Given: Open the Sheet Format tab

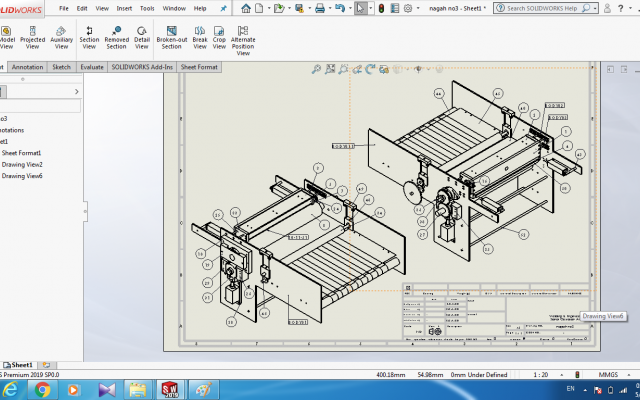Looking at the screenshot, I should pos(199,67).
